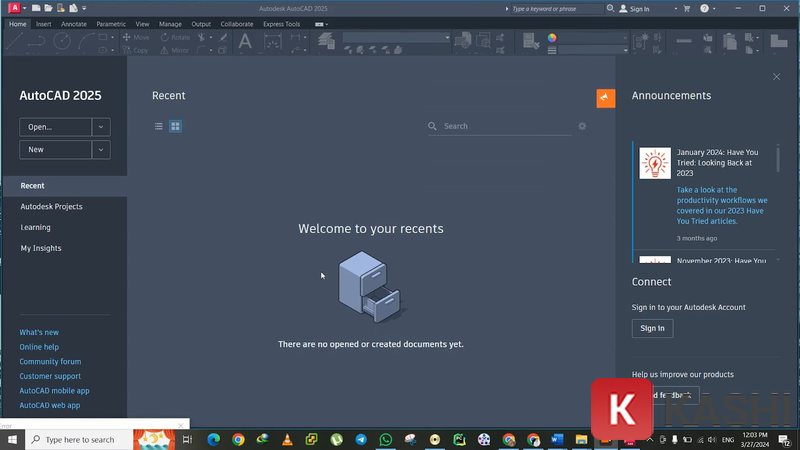Expand the Sign In dropdown arrow in title bar
Viewport: 800px width, 450px height.
pyautogui.click(x=675, y=9)
